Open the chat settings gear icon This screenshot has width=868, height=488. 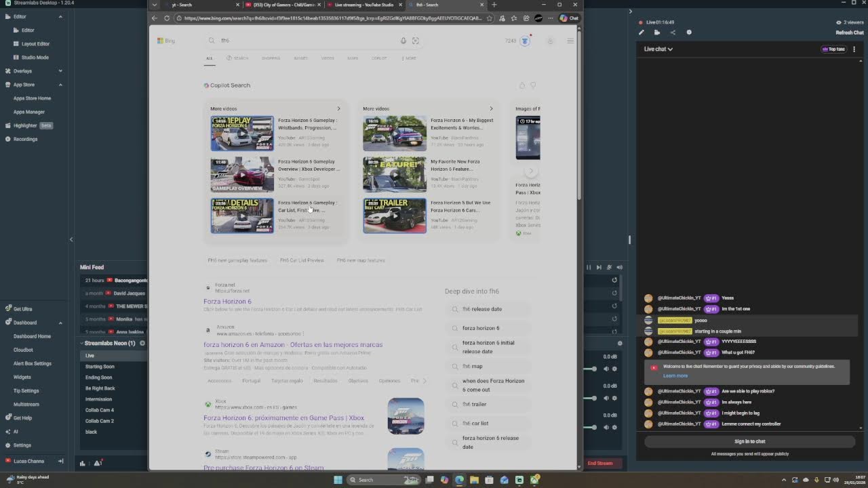pyautogui.click(x=689, y=33)
